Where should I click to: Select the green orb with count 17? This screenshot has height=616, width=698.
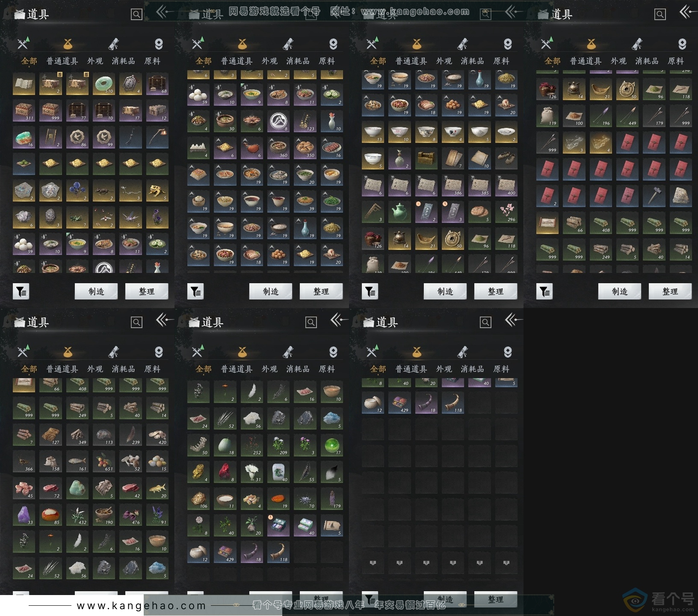(332, 445)
